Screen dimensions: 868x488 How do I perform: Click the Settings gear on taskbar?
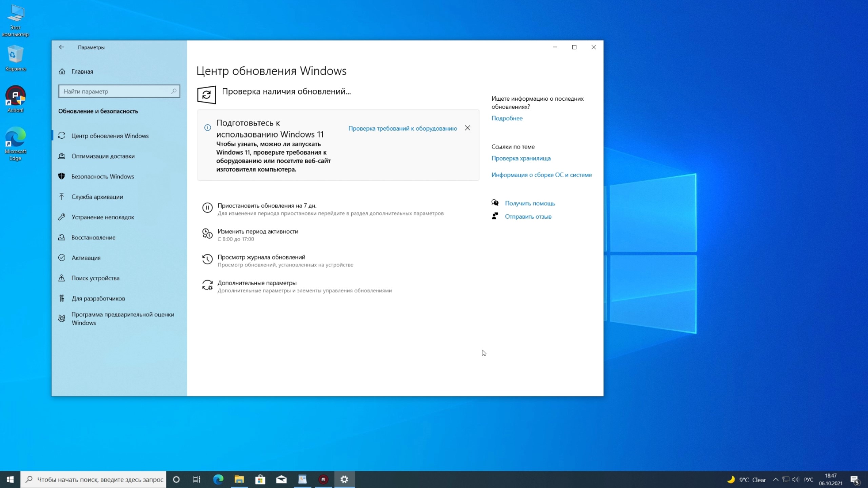(344, 480)
